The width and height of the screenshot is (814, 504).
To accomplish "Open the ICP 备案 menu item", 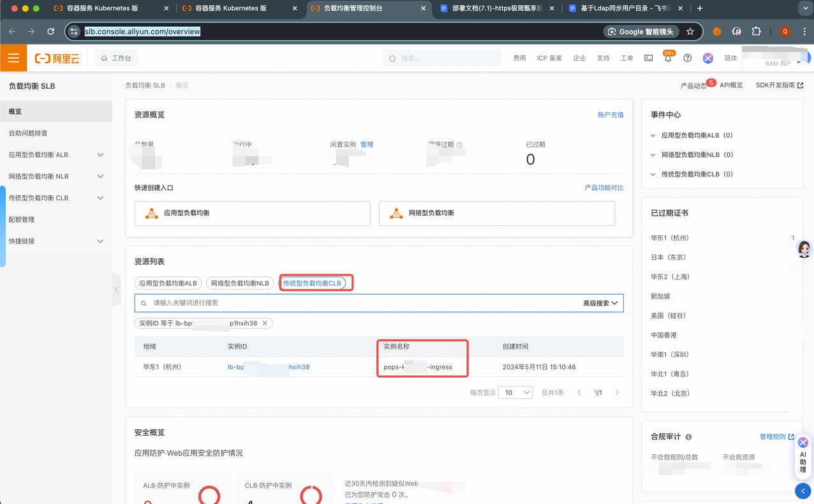I will [549, 58].
